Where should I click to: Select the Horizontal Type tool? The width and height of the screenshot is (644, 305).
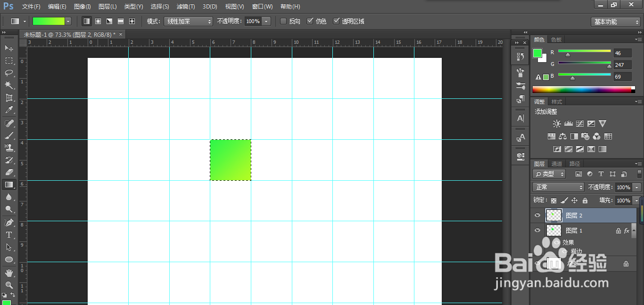(x=9, y=234)
